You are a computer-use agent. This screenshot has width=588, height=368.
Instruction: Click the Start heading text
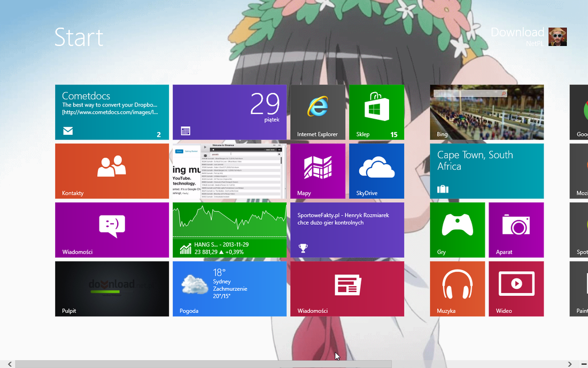point(79,37)
